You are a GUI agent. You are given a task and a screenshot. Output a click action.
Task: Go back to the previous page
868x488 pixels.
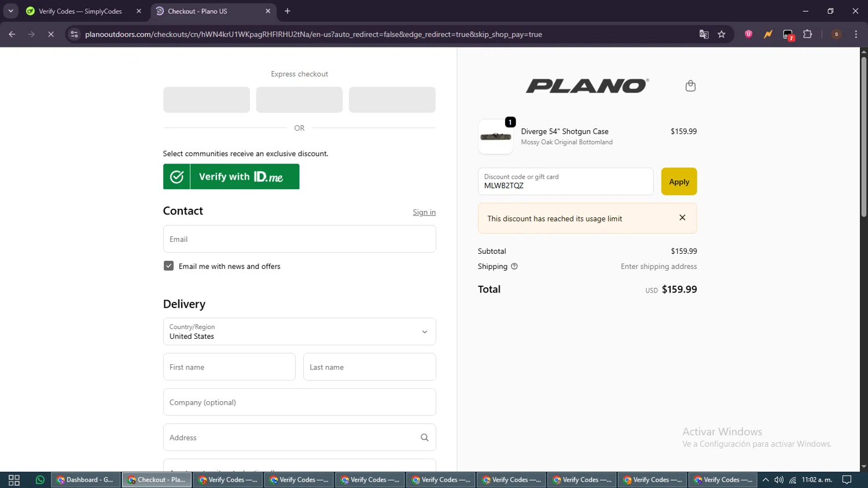point(12,35)
